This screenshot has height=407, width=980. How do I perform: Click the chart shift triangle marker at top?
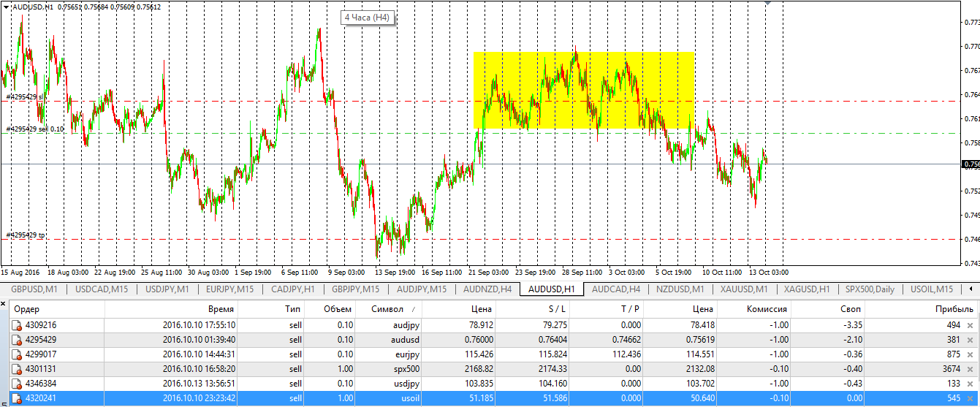(x=767, y=4)
